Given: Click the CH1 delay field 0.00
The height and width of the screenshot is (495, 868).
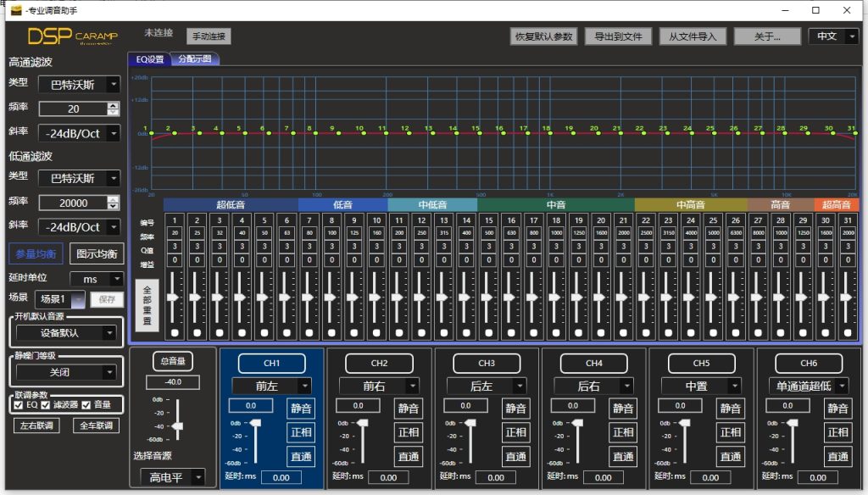Looking at the screenshot, I should pyautogui.click(x=281, y=477).
